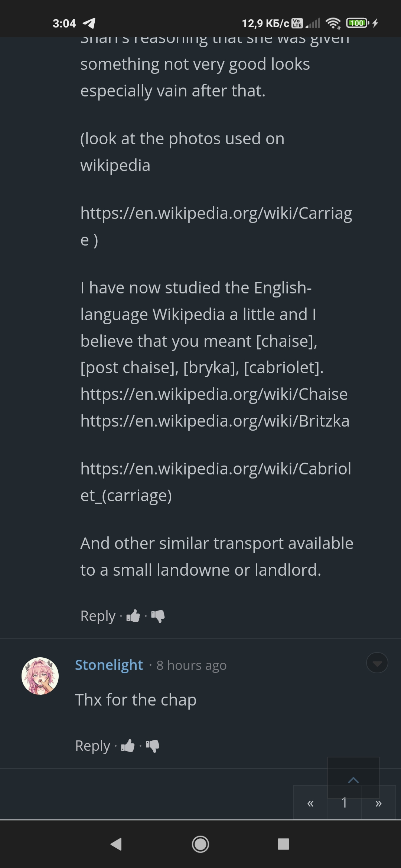Reply to Stonelight's comment
This screenshot has width=401, height=868.
[x=93, y=746]
